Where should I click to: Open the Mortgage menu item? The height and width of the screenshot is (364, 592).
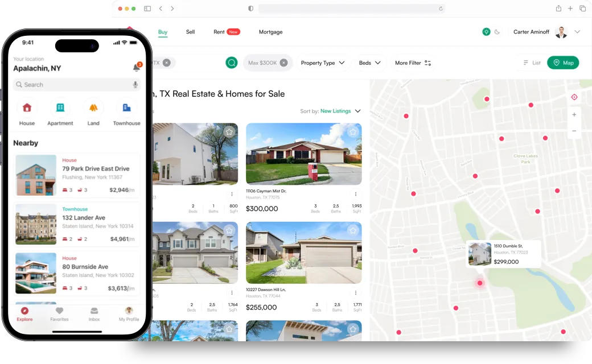coord(270,32)
